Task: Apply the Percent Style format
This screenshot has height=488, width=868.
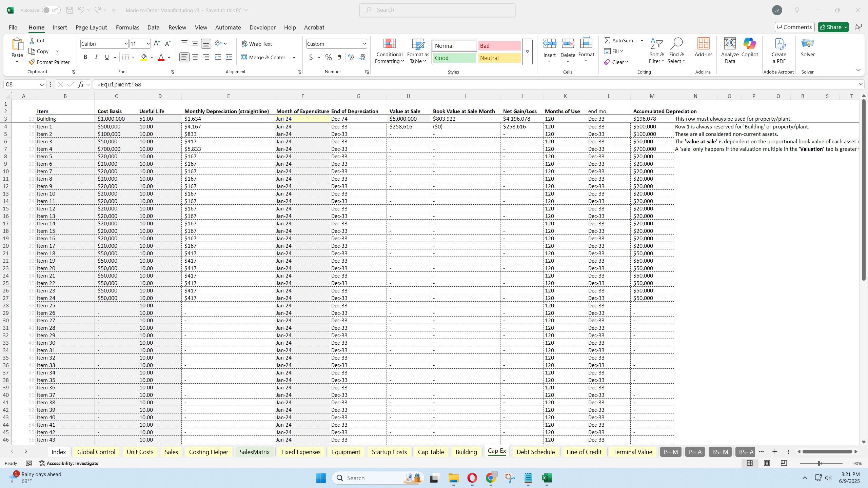Action: point(328,57)
